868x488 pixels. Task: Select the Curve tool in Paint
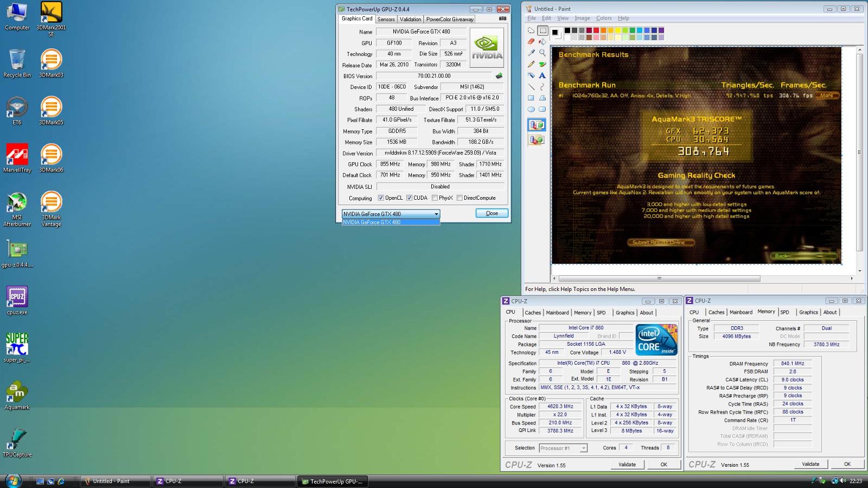point(542,87)
